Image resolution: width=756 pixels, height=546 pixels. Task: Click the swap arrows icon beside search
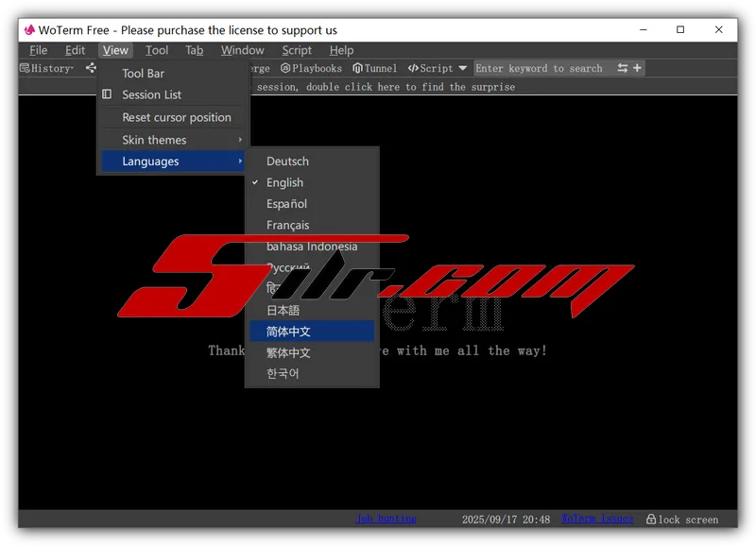point(623,68)
